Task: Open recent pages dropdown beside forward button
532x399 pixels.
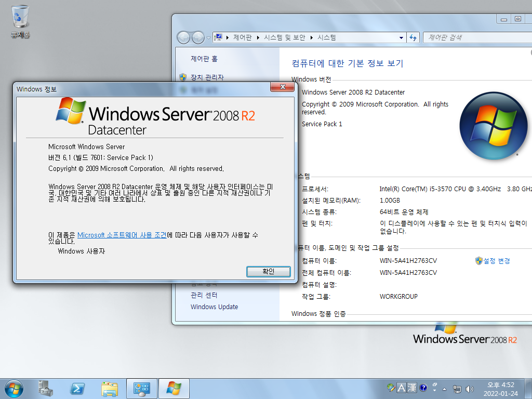Action: click(x=208, y=37)
